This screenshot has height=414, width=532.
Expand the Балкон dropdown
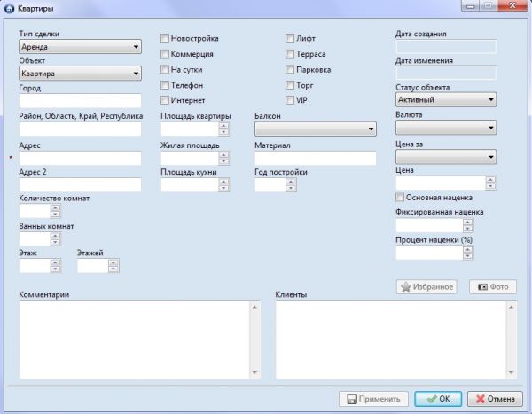point(316,129)
